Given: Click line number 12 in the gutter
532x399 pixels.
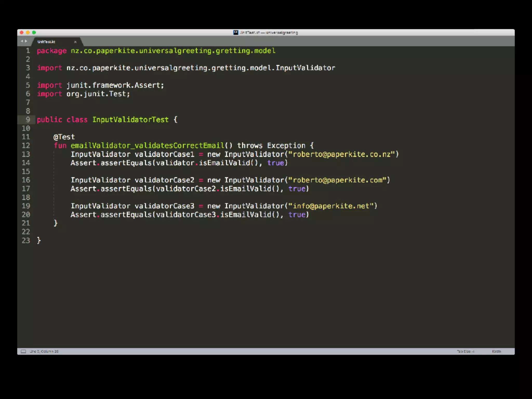Looking at the screenshot, I should [26, 145].
